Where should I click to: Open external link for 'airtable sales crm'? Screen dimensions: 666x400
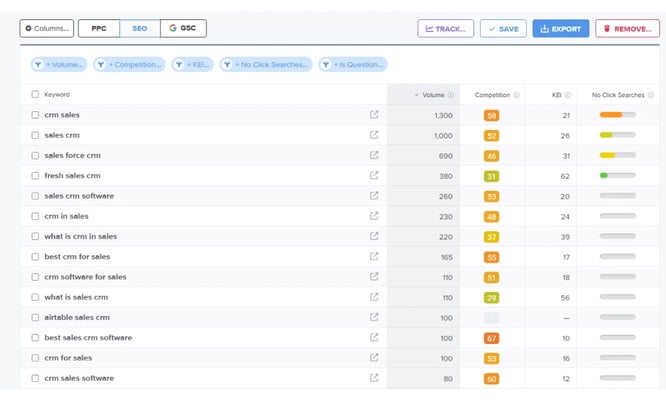pos(374,317)
